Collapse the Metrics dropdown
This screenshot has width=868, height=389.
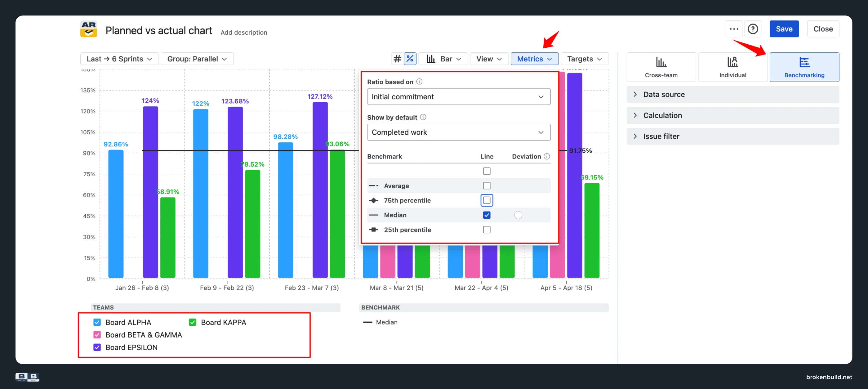point(534,59)
